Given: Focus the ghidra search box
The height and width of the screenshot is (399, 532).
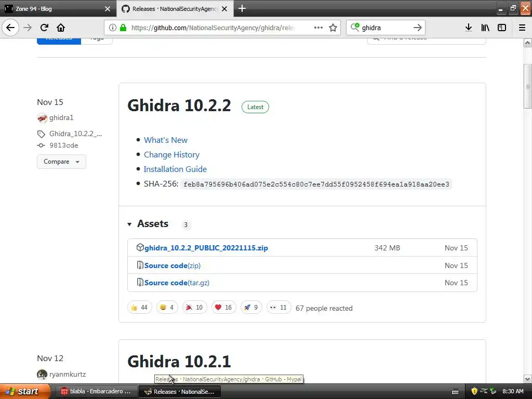Looking at the screenshot, I should click(386, 28).
